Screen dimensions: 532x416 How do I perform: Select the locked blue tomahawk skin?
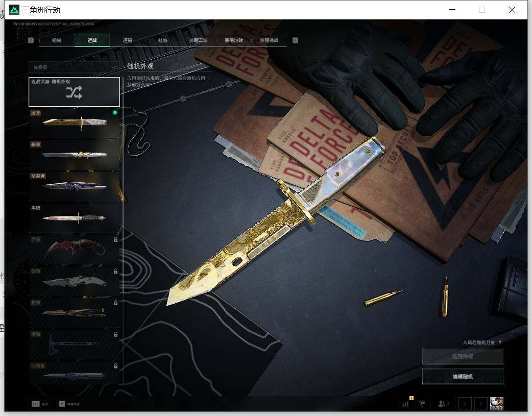coord(75,344)
